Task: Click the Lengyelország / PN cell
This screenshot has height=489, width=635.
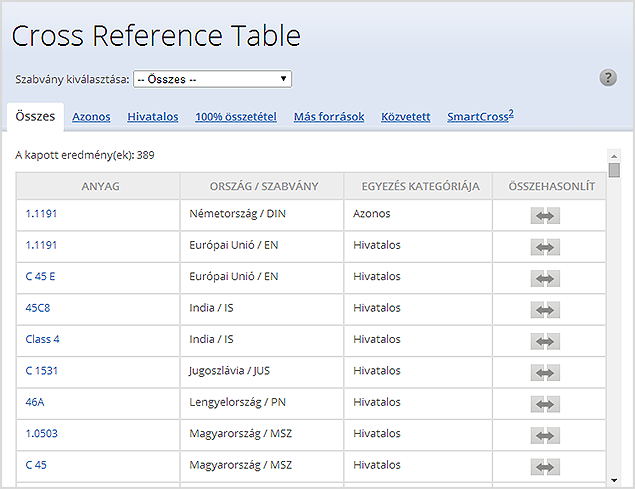Action: [262, 404]
